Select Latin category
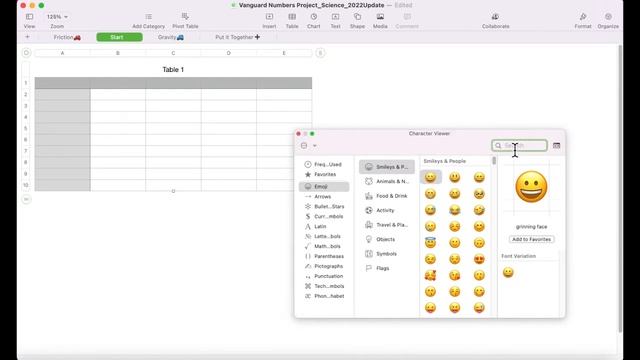Screen dimensions: 640x360 tap(324, 227)
